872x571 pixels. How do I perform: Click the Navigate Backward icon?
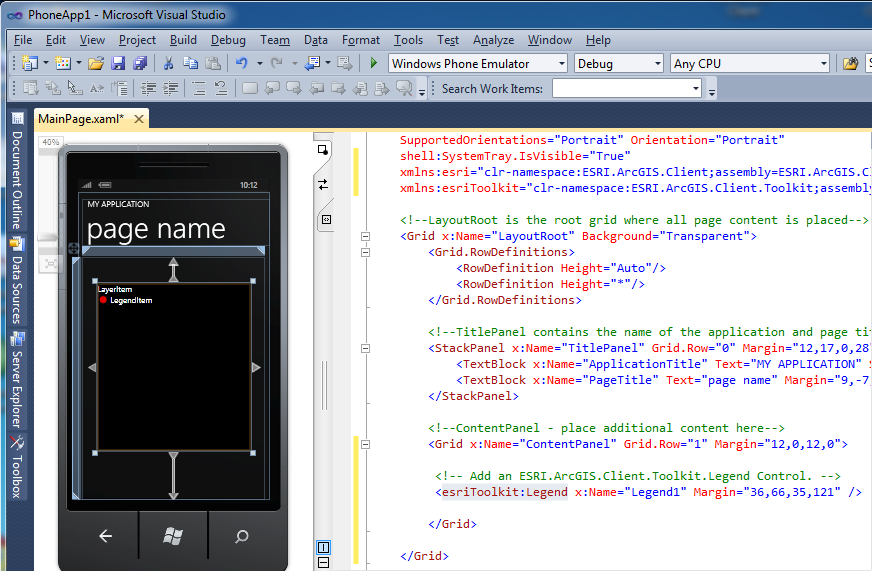click(x=313, y=63)
